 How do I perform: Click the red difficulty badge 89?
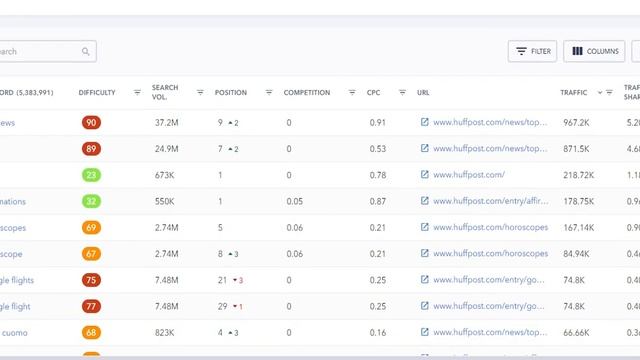point(91,149)
